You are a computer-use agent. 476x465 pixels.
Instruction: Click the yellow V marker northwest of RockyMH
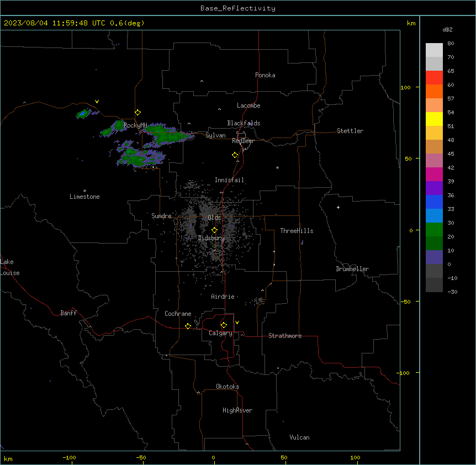tap(97, 102)
